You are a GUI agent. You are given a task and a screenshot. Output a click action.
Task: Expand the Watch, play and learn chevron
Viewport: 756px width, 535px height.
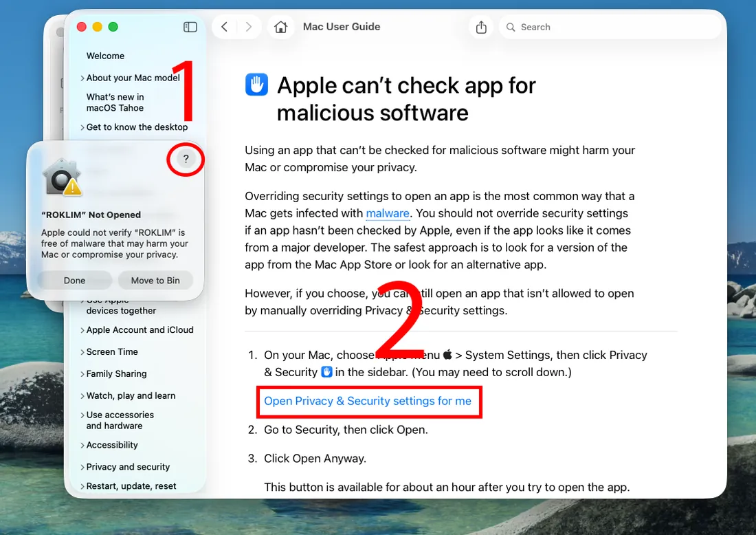pos(82,396)
